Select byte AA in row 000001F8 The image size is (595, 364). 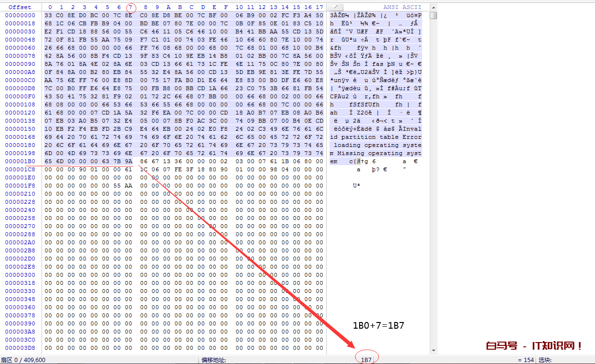pos(128,186)
